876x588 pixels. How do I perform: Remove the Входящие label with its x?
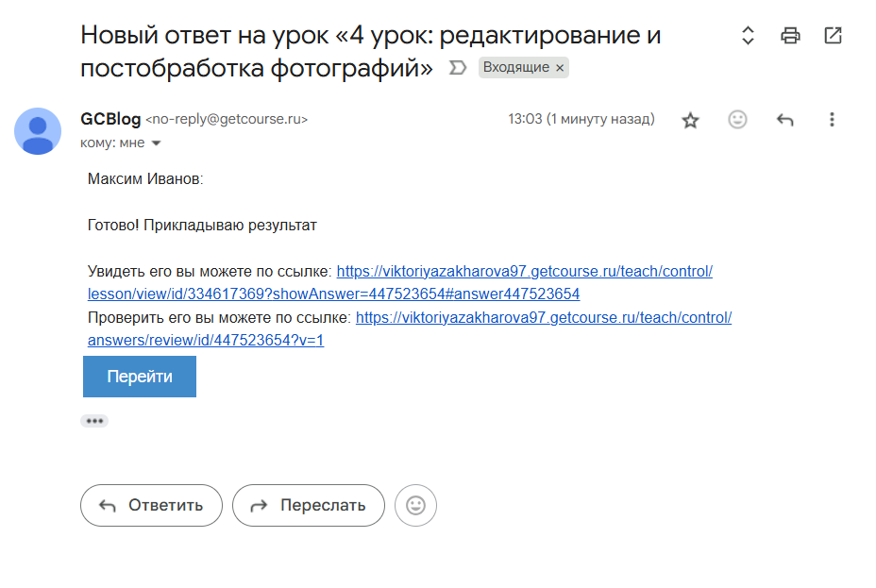557,67
